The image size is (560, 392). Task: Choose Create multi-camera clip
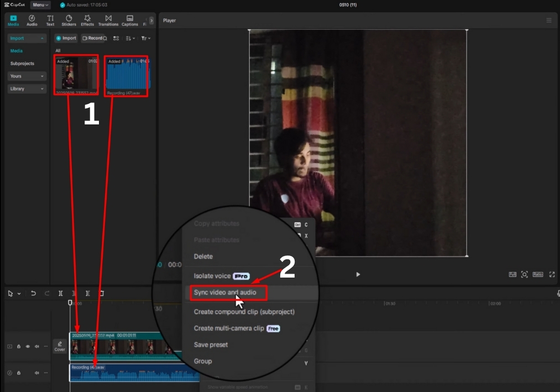237,328
